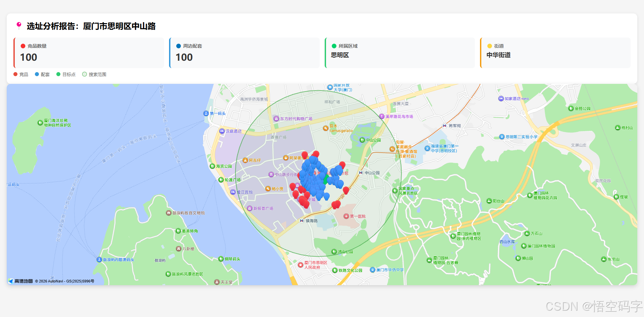Viewport: 644px width, 317px height.
Task: Click the pink pin icon beside the report title
Action: pyautogui.click(x=19, y=25)
